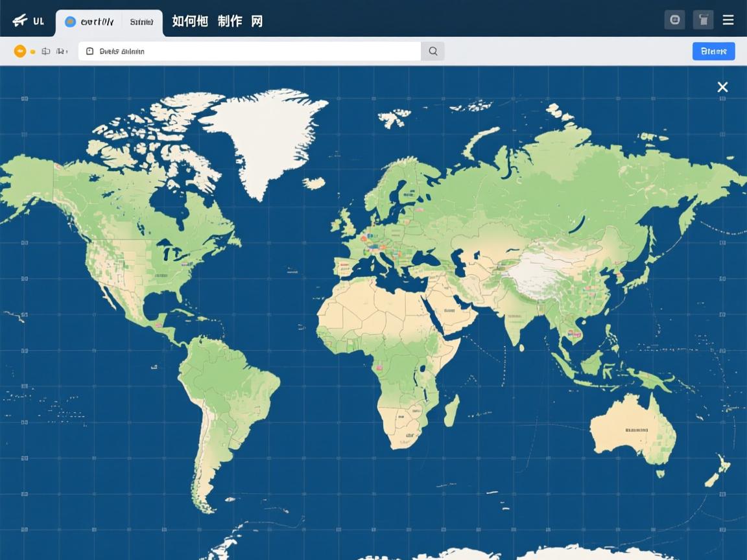Click the cart icon beside the hamburger menu
This screenshot has height=560, width=747.
point(703,19)
